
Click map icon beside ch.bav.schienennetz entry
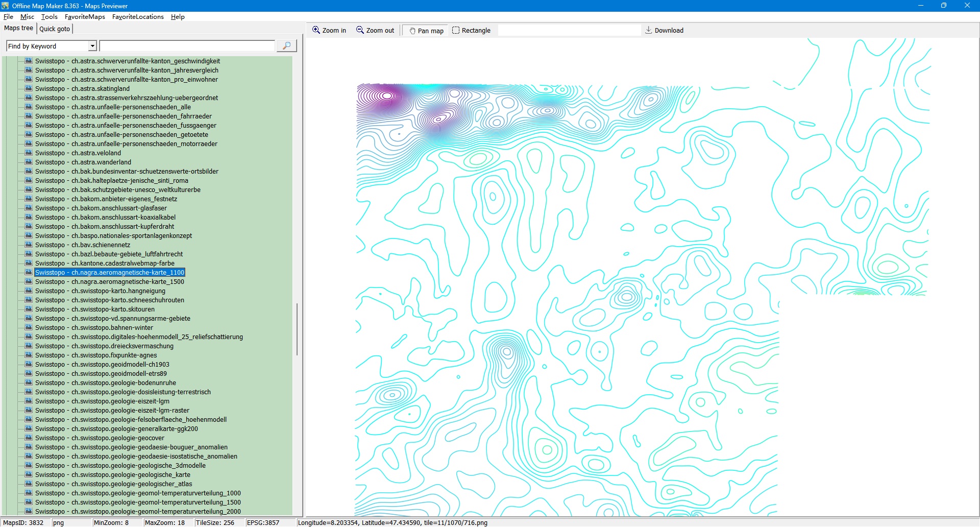coord(29,245)
